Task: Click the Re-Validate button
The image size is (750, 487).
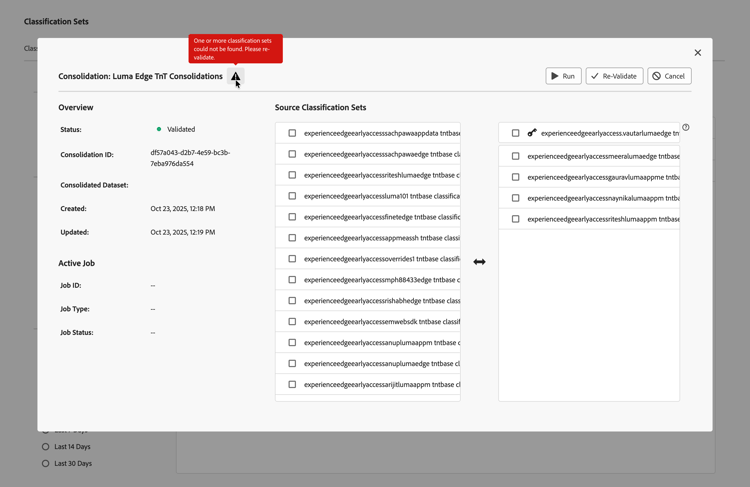Action: [614, 76]
